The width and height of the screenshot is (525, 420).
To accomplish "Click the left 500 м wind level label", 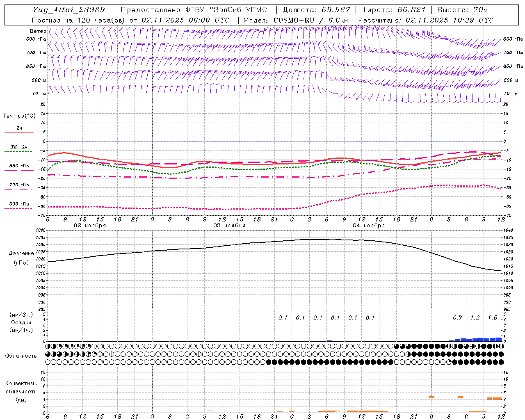I will coord(39,80).
